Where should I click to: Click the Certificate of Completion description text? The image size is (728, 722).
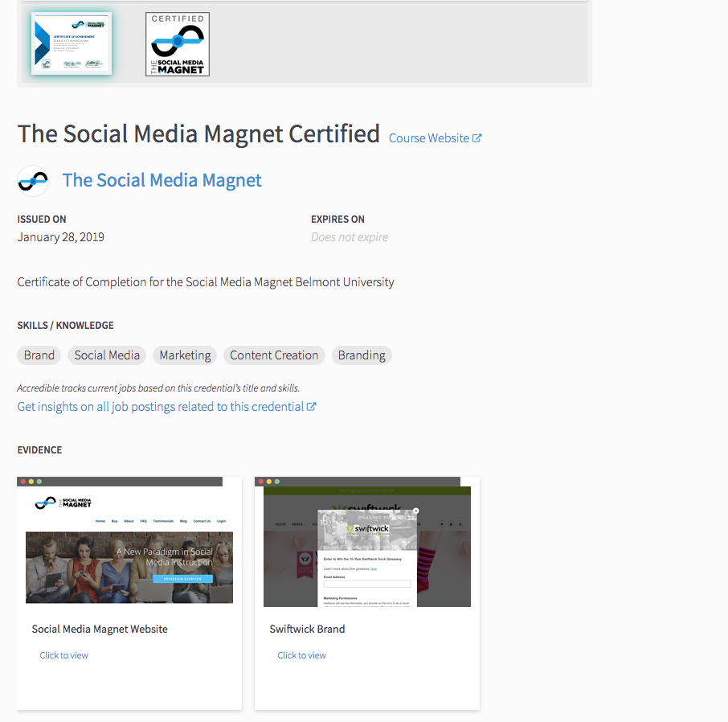(x=206, y=282)
